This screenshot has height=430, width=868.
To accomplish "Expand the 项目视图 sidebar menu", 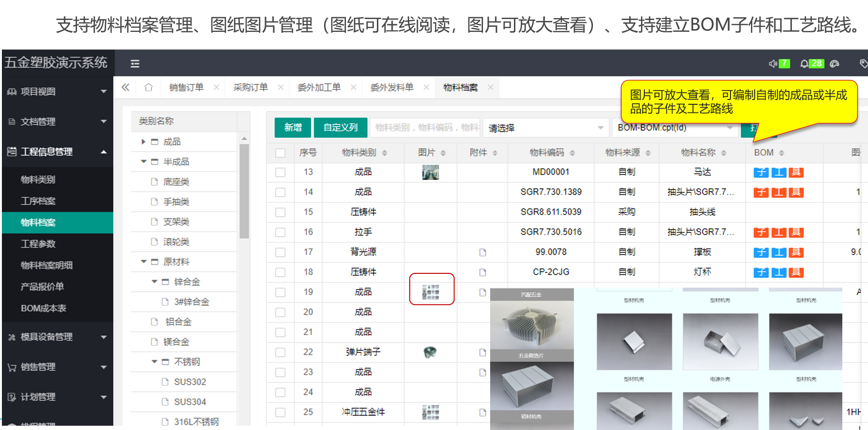I will 57,91.
